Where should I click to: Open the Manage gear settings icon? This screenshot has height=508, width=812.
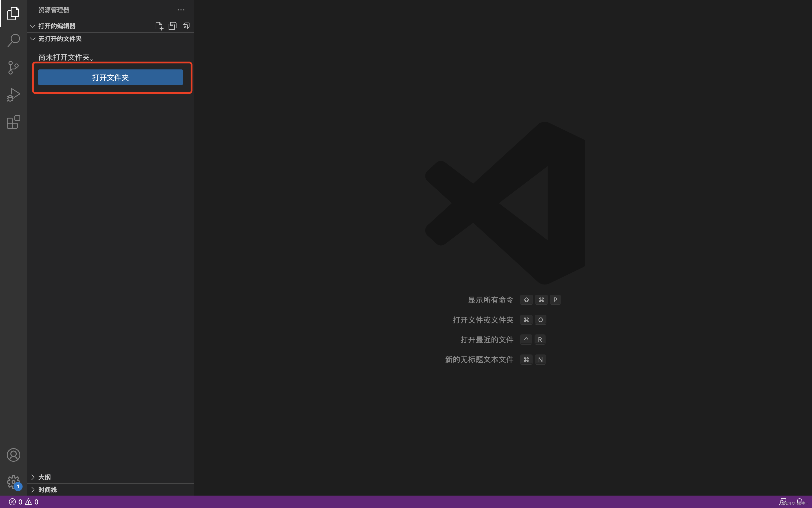click(x=14, y=482)
